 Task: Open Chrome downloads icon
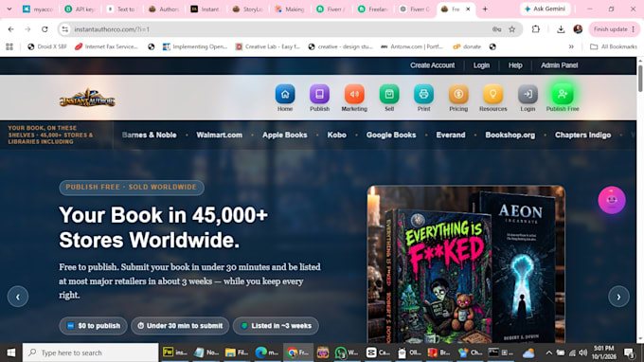(x=561, y=29)
